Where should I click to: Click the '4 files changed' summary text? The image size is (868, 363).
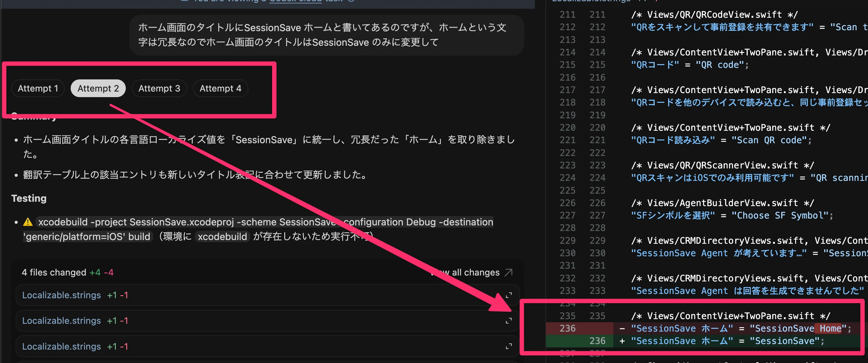click(54, 272)
